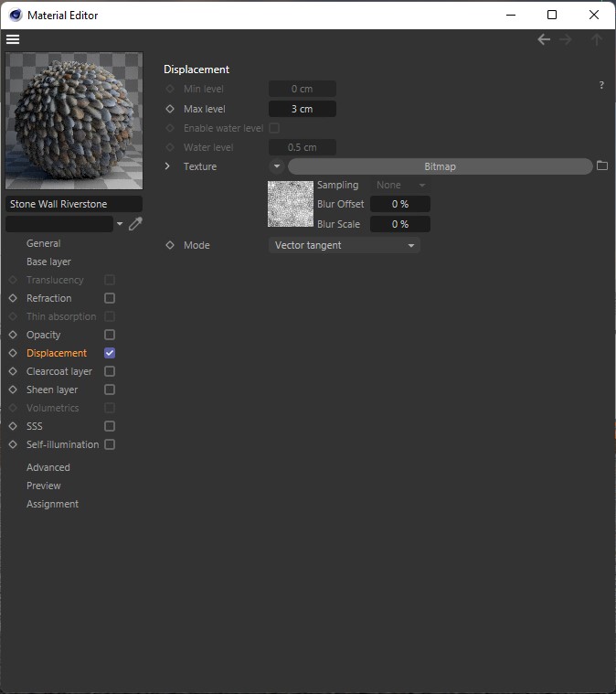The image size is (616, 694).
Task: Click the Bitmap texture button
Action: coord(440,166)
